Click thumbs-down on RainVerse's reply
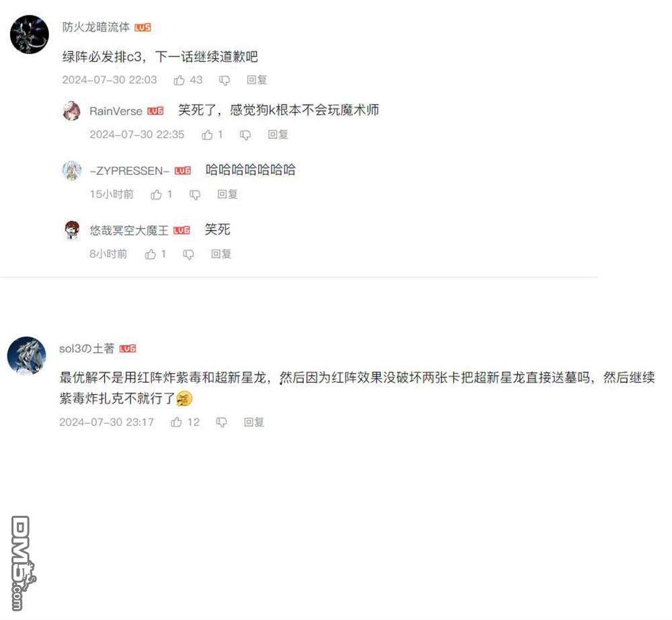 pyautogui.click(x=245, y=135)
